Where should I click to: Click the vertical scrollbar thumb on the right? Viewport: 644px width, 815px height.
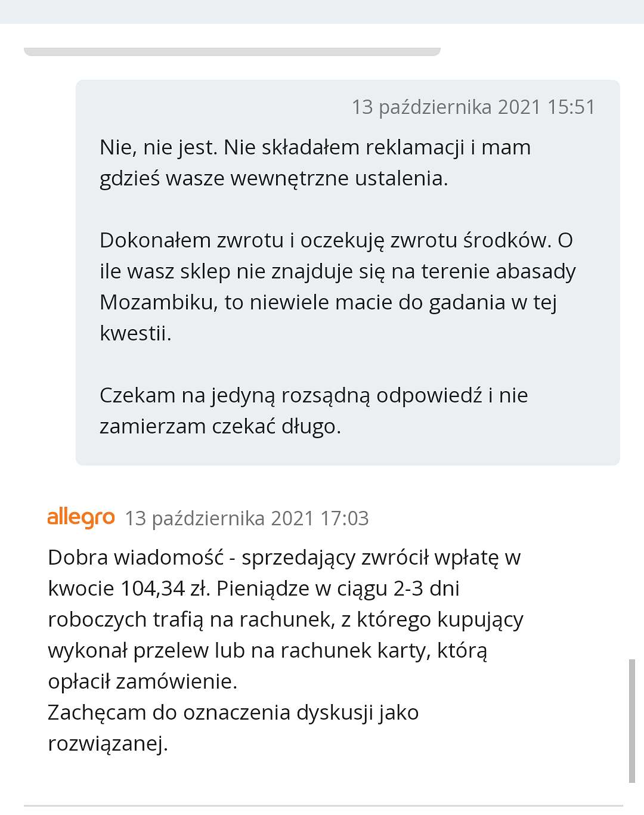coord(632,721)
